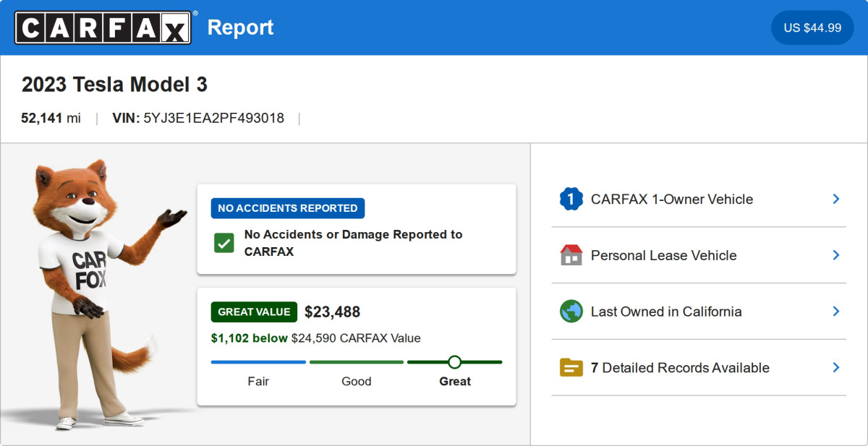
Task: Click the 52,141 mi mileage text
Action: point(51,118)
